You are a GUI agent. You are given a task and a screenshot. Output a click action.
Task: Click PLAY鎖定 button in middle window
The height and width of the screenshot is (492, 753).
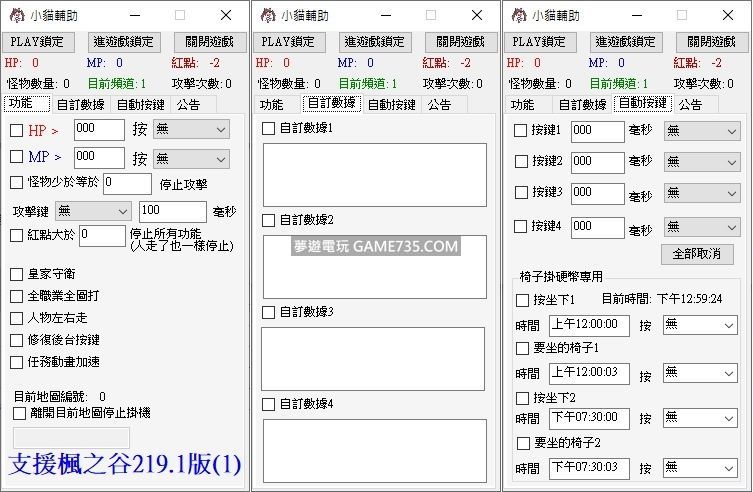289,42
